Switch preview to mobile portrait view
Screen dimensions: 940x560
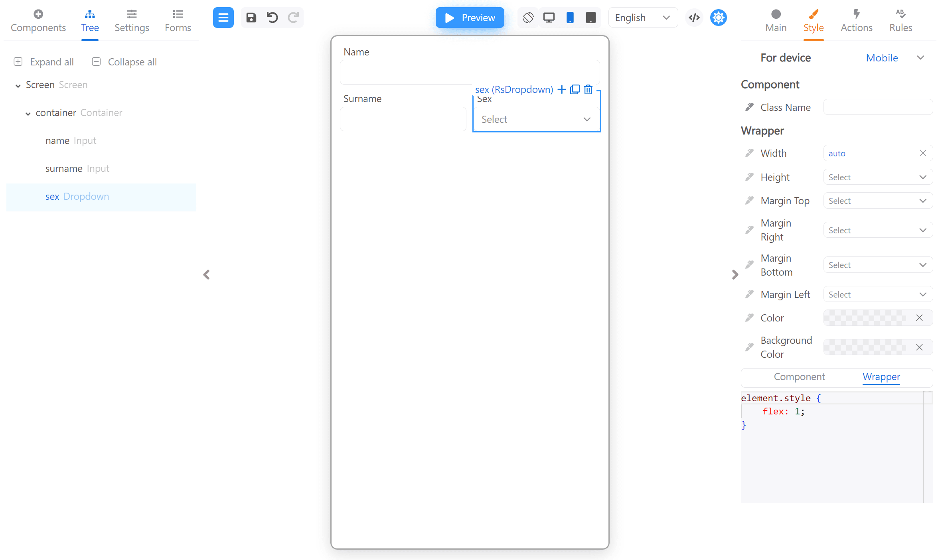[x=570, y=18]
